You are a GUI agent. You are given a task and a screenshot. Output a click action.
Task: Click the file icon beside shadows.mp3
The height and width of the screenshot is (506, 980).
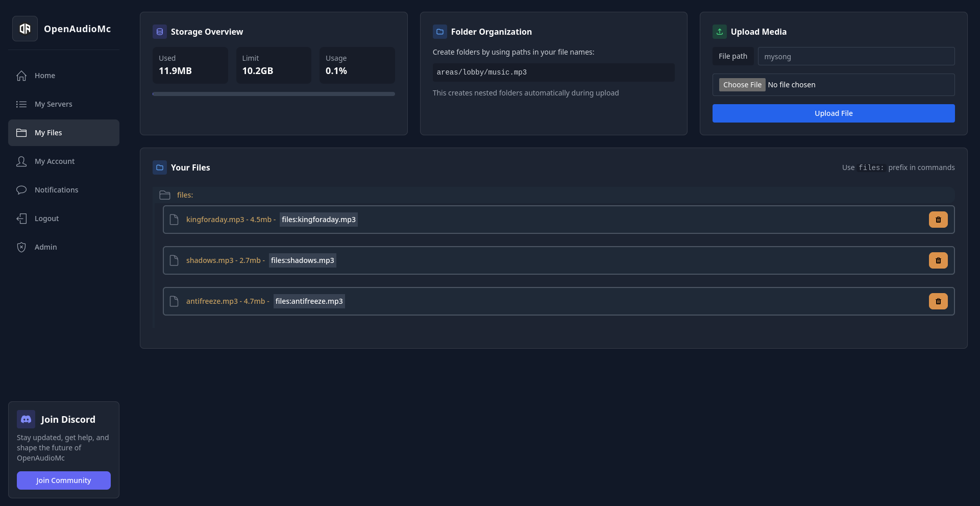(x=174, y=260)
